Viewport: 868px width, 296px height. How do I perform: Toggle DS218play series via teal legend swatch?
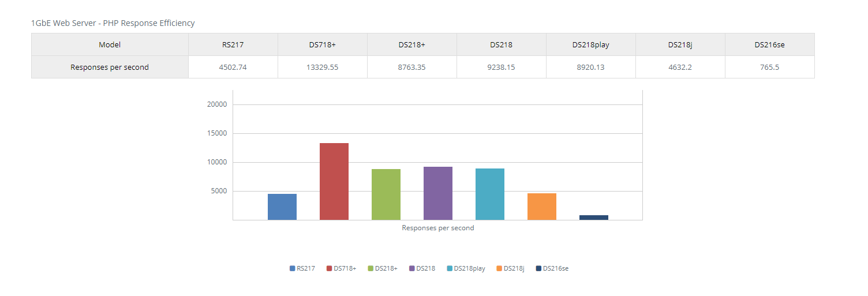click(450, 268)
